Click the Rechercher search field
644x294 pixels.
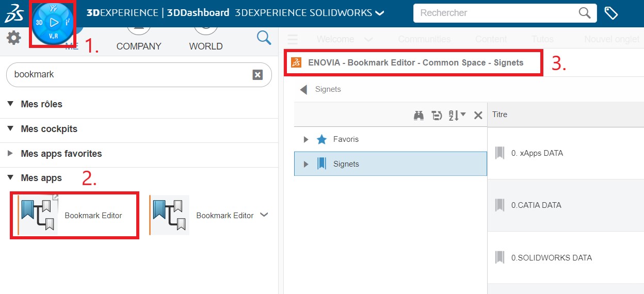coord(495,13)
